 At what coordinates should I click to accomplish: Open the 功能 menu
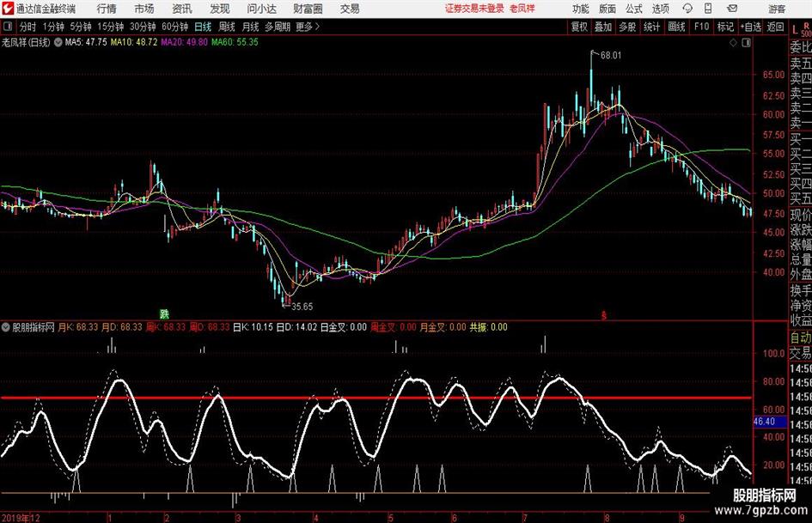coord(581,9)
